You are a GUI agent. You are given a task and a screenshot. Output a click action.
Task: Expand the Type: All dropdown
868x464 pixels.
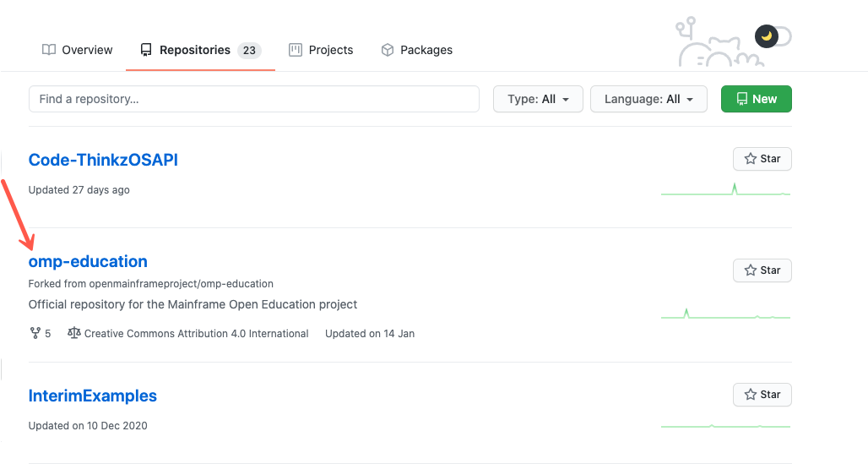(x=538, y=99)
